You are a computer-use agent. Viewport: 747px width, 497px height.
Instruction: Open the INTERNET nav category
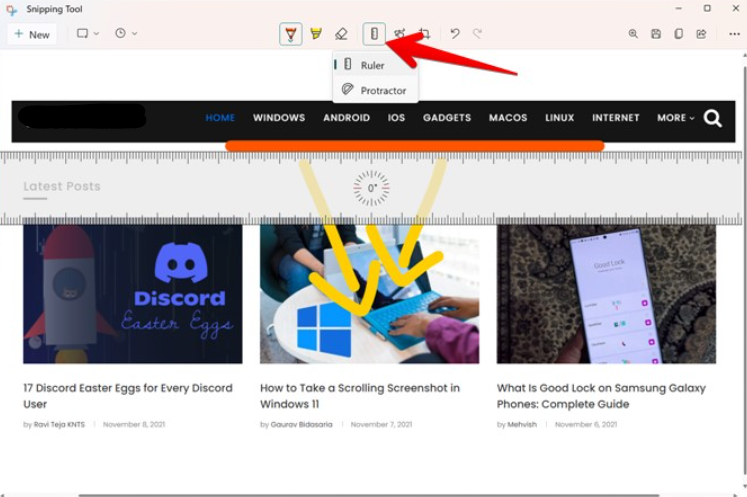[x=616, y=118]
